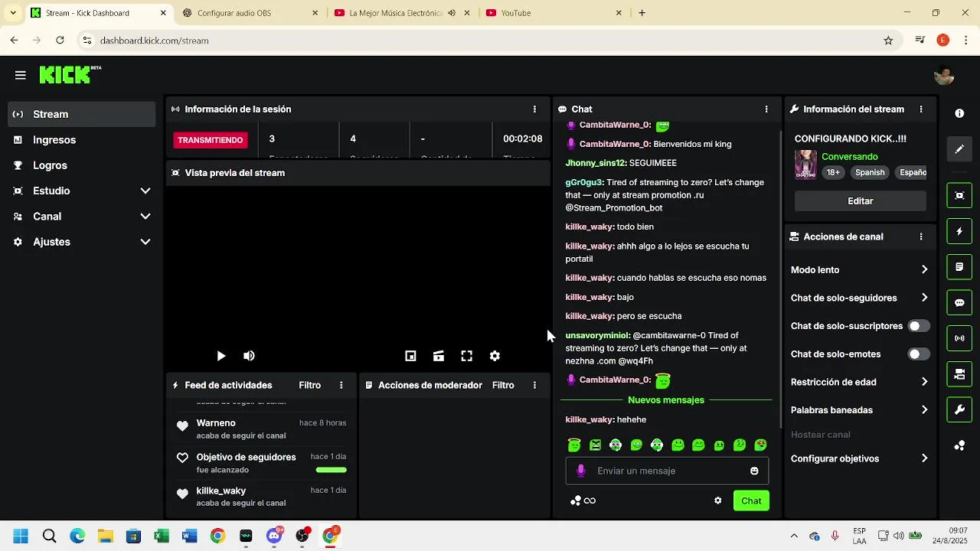Open Configurar objetivos arrow
Screen dimensions: 980x551
pos(924,458)
